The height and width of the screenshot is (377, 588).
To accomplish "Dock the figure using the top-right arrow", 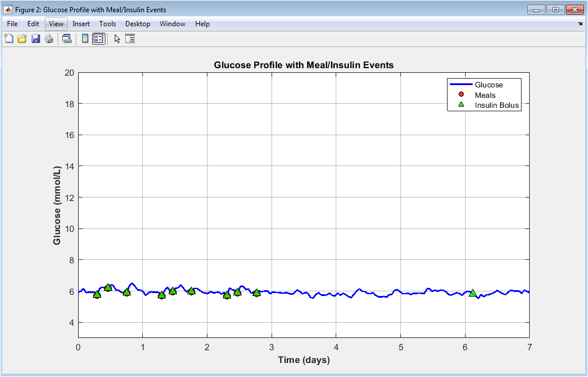I will point(580,24).
